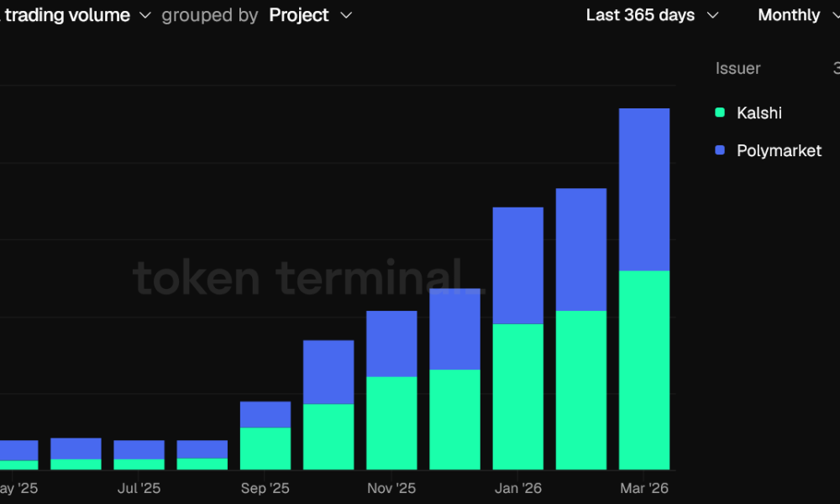Click the Issuer column header
This screenshot has width=840, height=504.
pyautogui.click(x=738, y=69)
